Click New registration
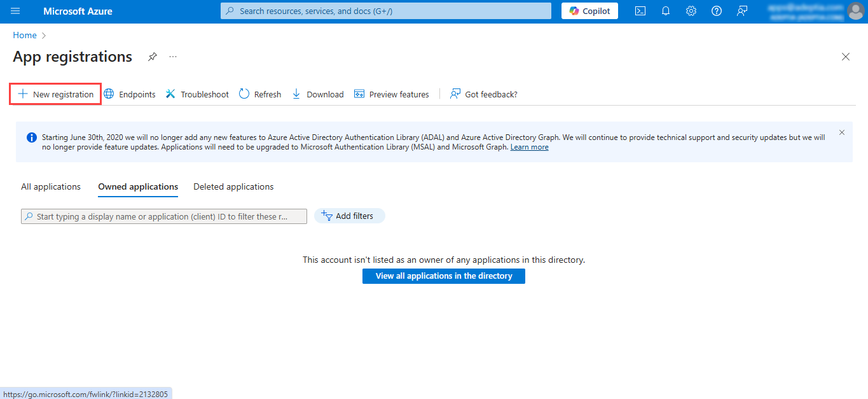868x399 pixels. tap(55, 94)
